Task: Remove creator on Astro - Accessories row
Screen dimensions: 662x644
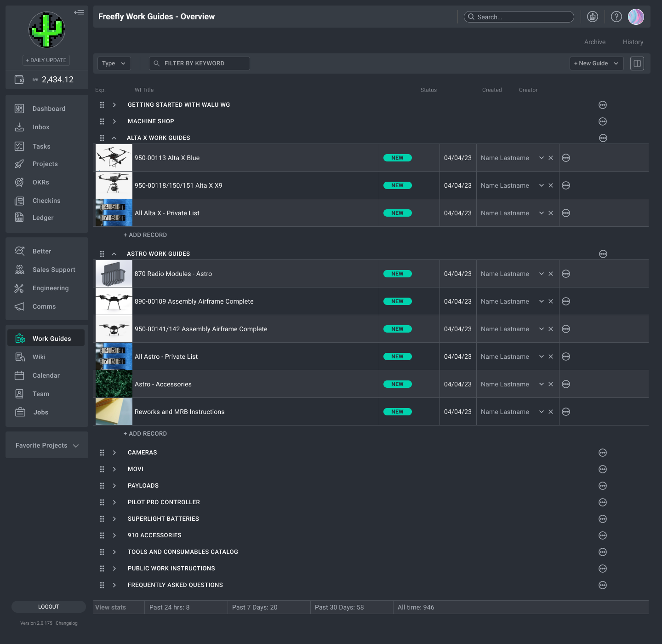Action: pos(551,384)
